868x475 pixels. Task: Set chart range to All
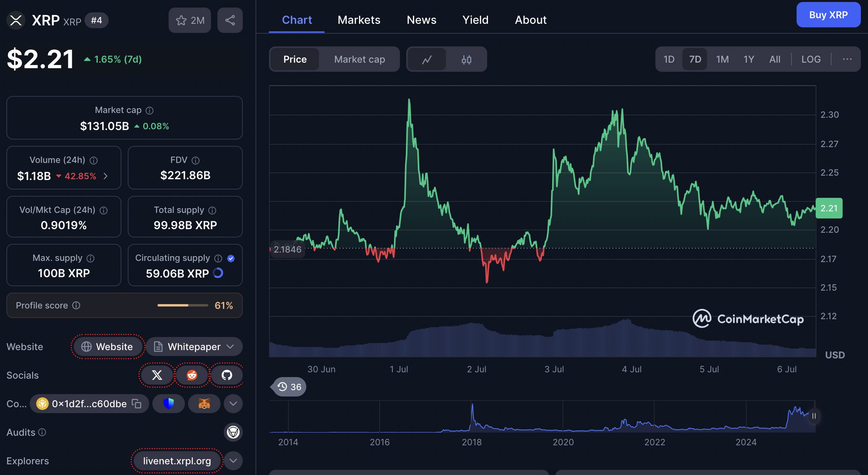click(x=774, y=59)
